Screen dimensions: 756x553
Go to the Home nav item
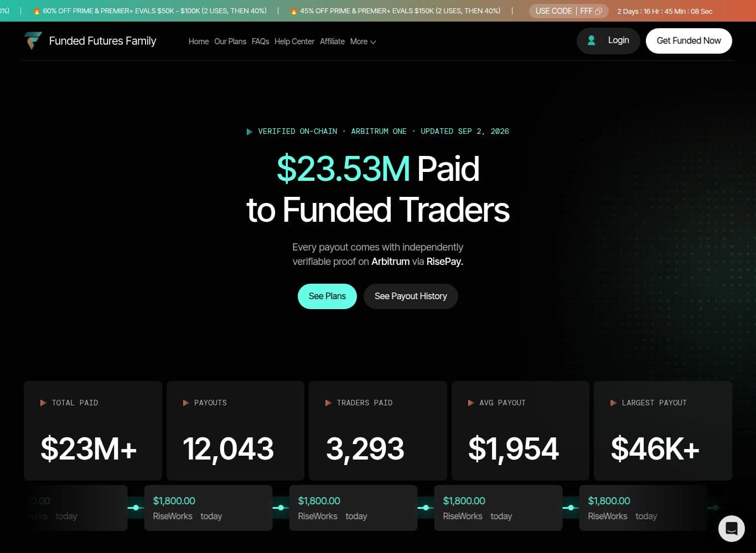(x=199, y=41)
